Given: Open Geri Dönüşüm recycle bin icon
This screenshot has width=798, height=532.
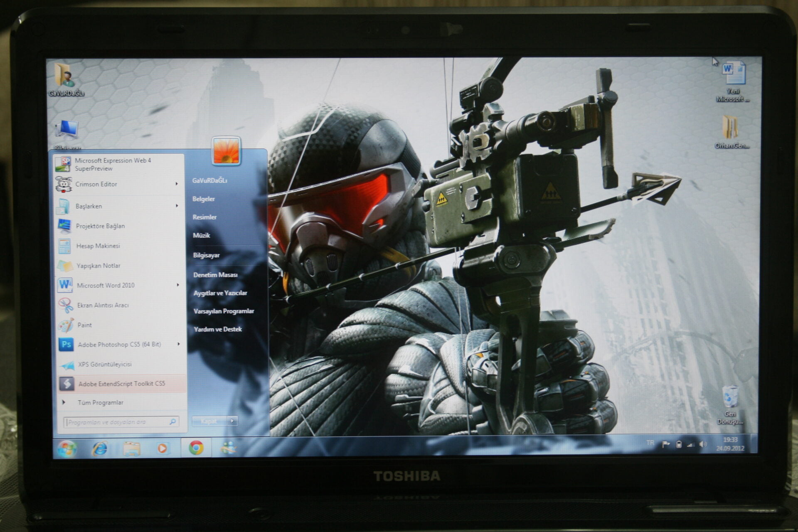Looking at the screenshot, I should point(730,405).
